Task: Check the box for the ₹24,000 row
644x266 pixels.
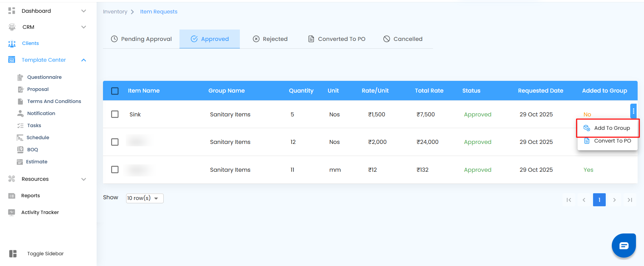Action: (115, 142)
